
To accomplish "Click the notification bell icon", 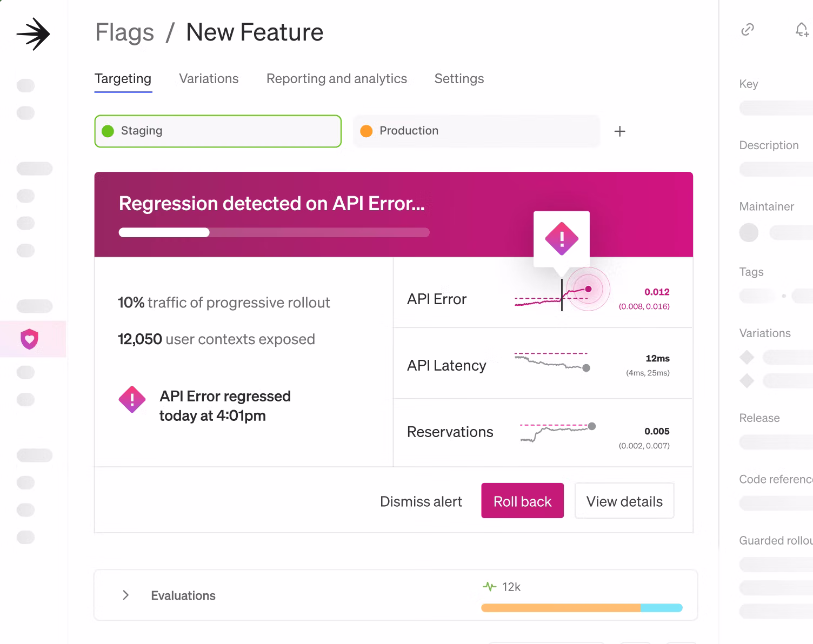I will 801,30.
